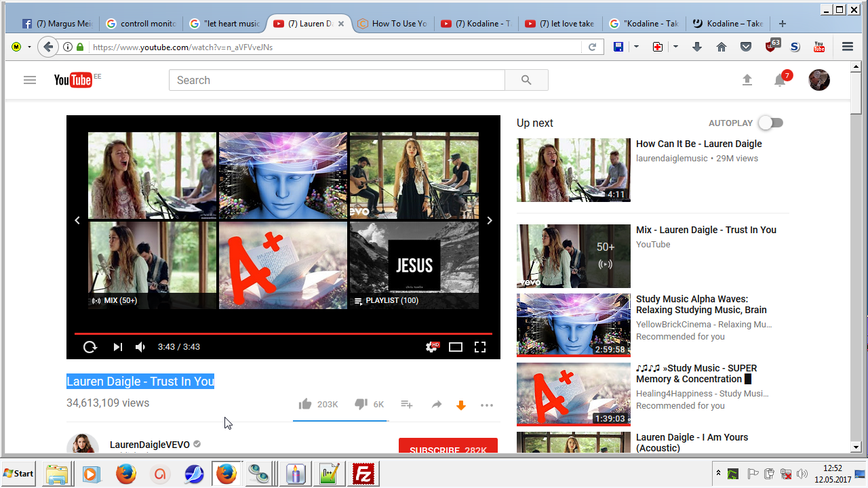
Task: Open the JESUS playlist tile in player
Action: 414,266
